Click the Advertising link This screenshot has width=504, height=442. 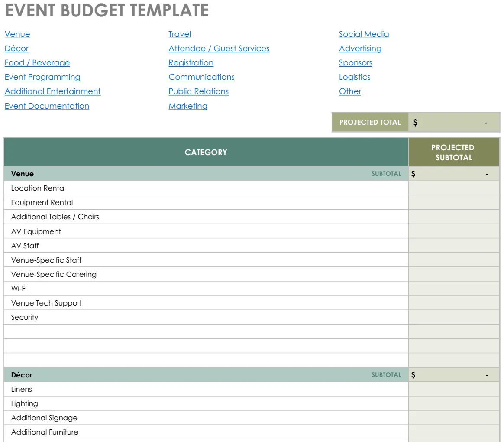[360, 48]
